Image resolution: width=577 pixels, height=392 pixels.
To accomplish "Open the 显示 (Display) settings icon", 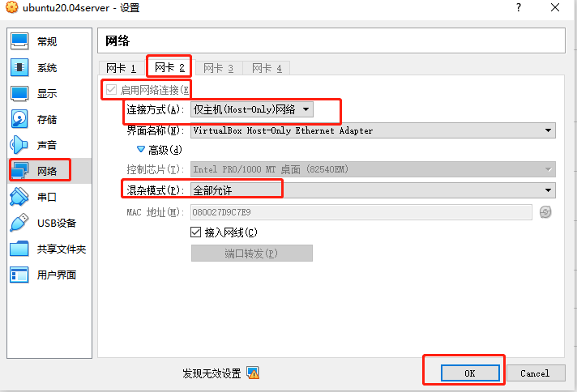I will pos(19,93).
